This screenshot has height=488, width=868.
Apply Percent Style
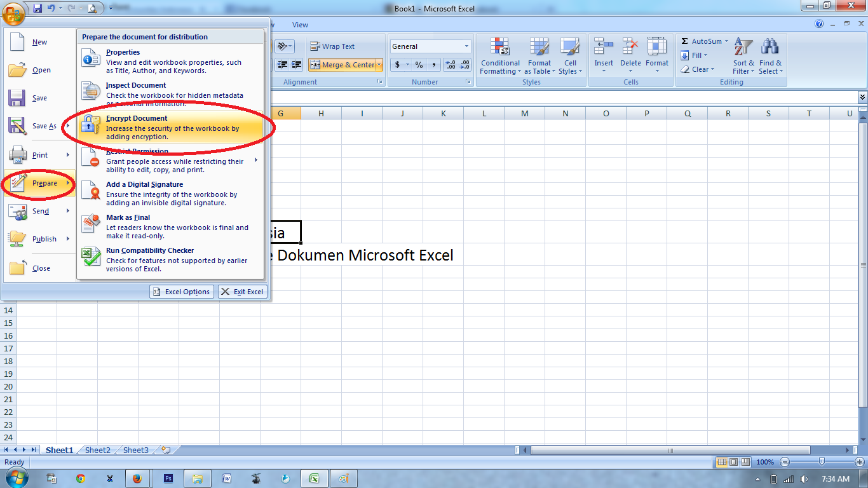(x=419, y=65)
